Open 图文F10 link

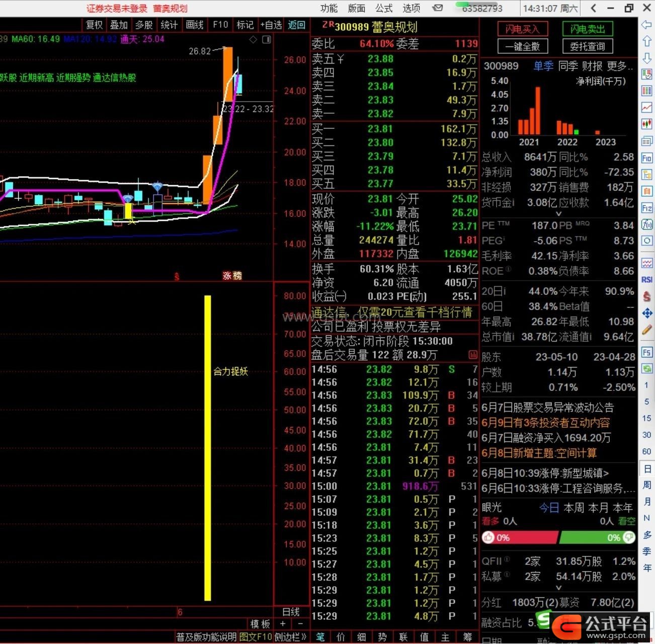(256, 637)
